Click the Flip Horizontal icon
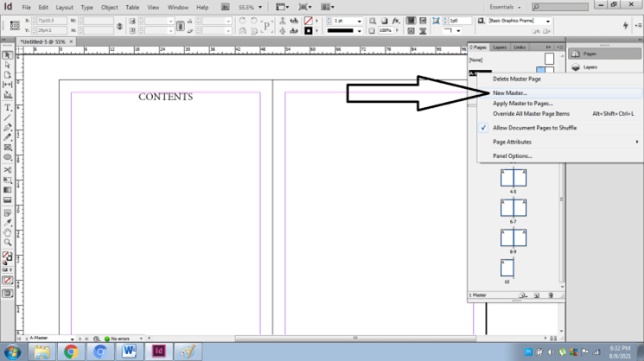 point(243,31)
